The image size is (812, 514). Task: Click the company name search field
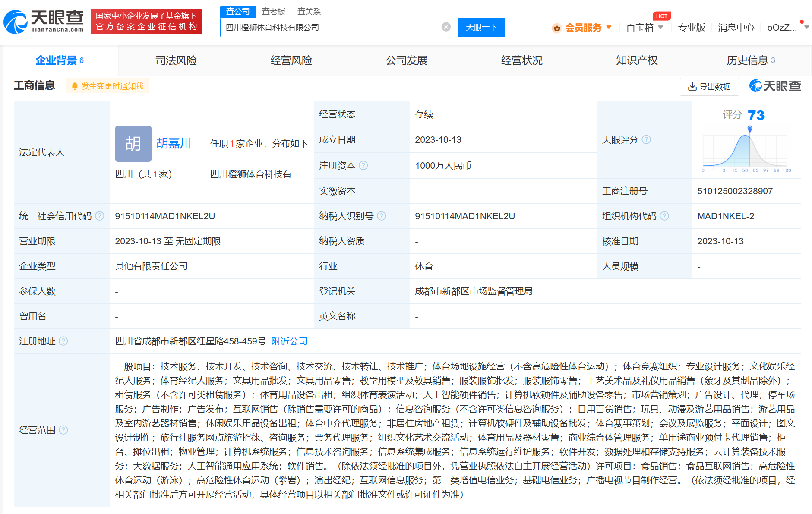tap(330, 28)
